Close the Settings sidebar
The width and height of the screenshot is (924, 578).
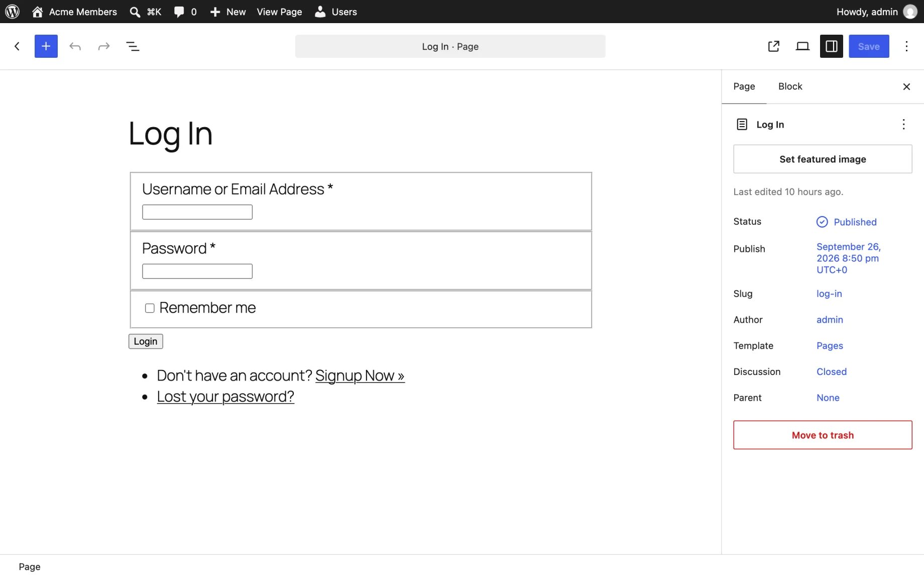click(906, 87)
